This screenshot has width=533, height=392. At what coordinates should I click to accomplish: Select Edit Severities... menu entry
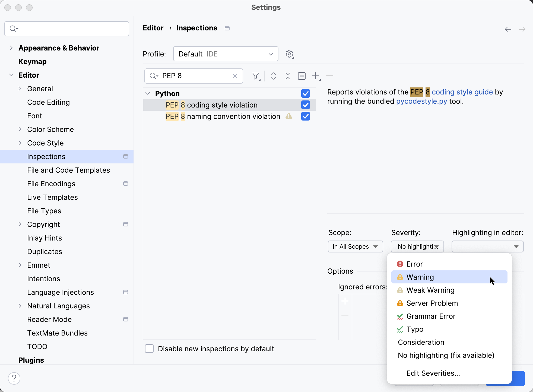point(433,373)
